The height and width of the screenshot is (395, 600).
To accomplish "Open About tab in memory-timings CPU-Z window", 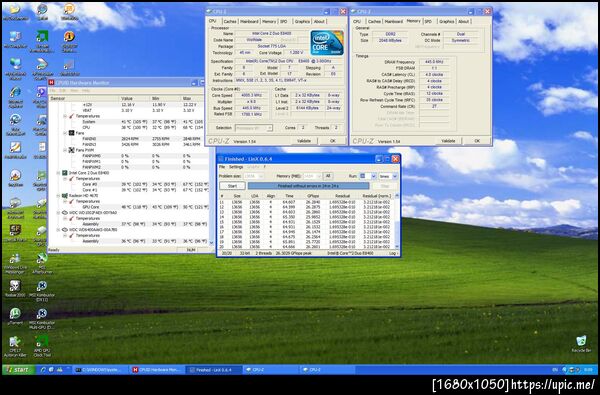I will click(x=463, y=21).
